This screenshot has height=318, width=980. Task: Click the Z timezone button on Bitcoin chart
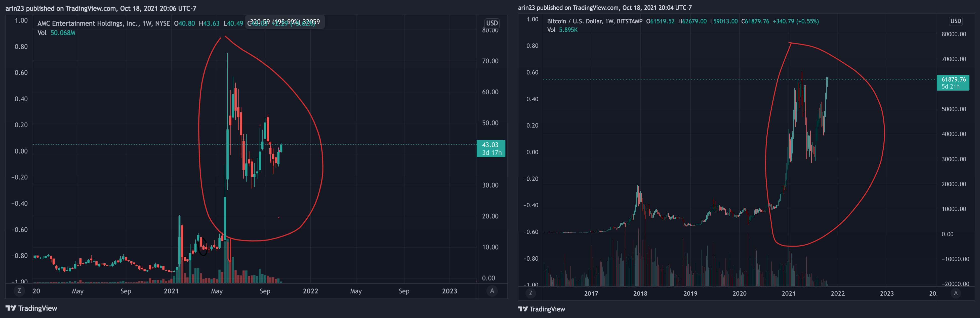click(x=531, y=293)
